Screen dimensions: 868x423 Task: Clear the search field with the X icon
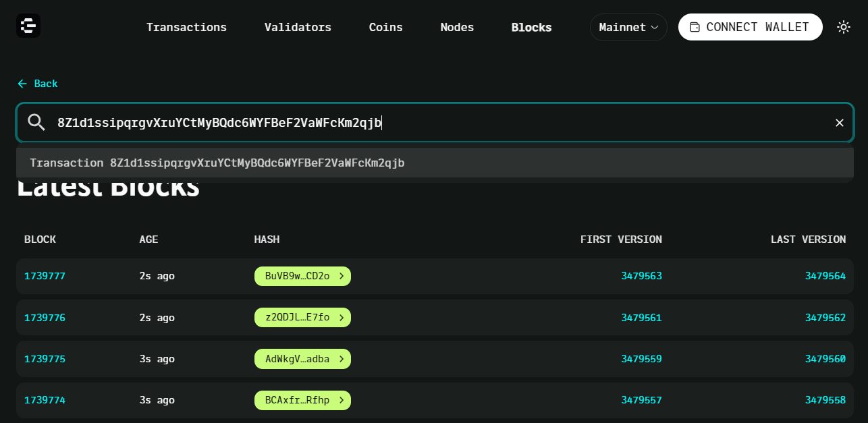(x=840, y=123)
